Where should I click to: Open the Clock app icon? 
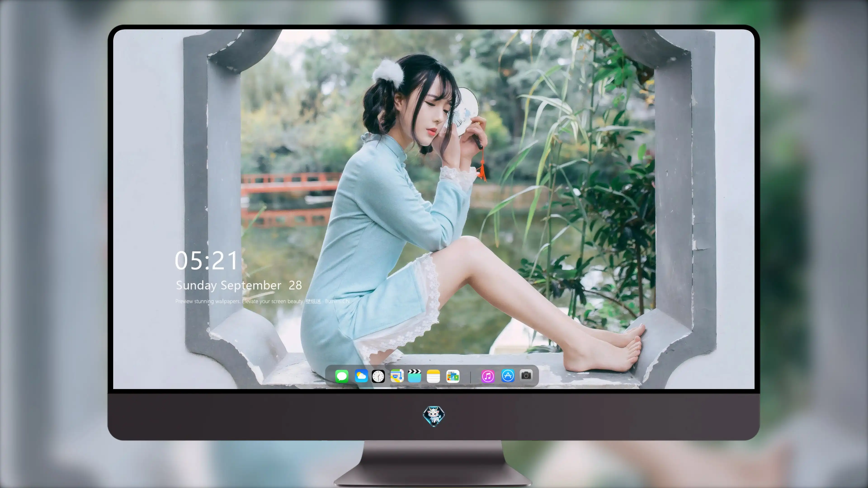[378, 376]
